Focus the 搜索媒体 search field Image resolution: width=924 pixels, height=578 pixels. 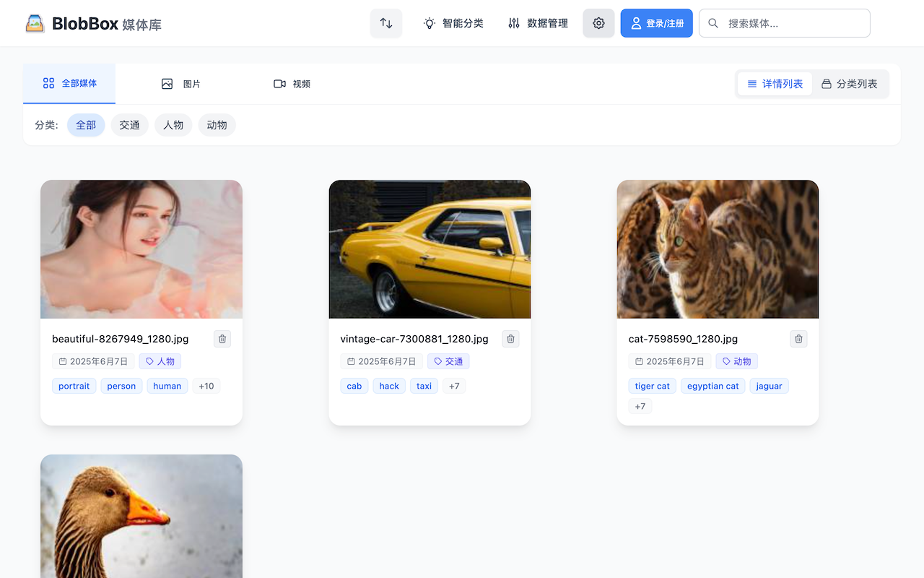(x=785, y=23)
